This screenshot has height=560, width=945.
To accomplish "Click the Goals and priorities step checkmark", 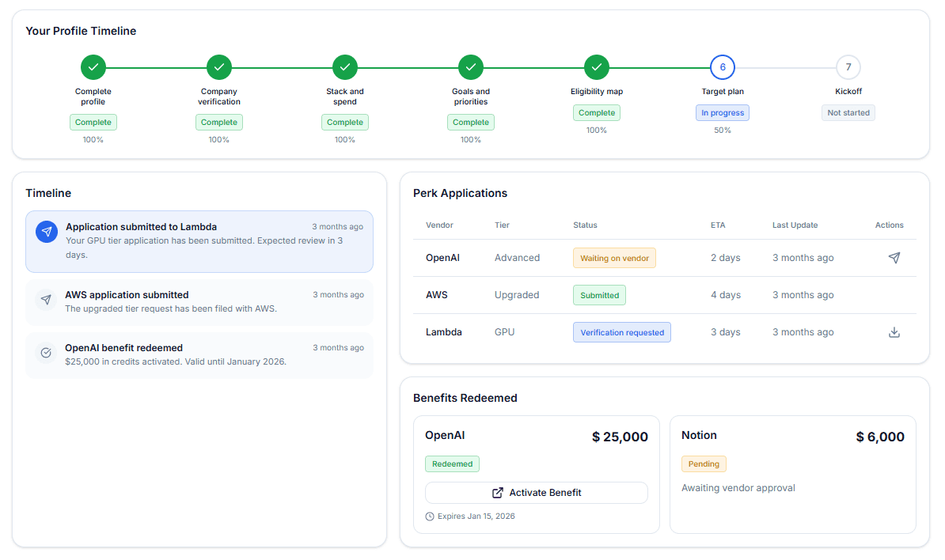I will tap(471, 67).
